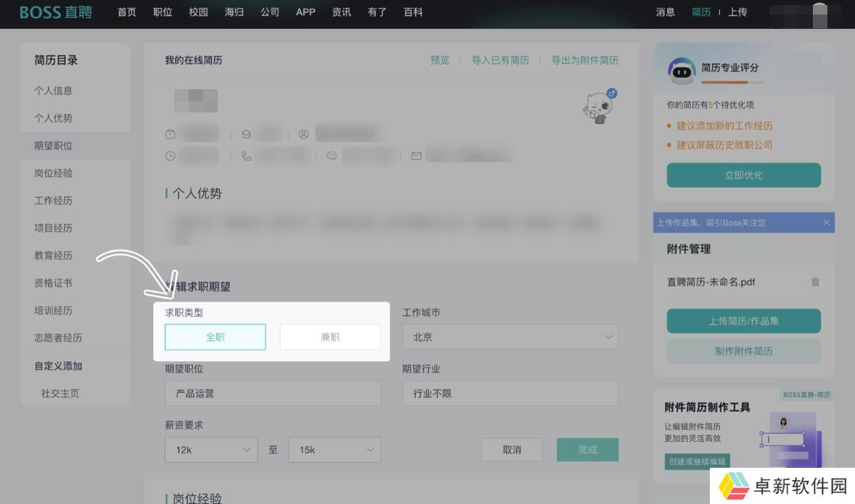Image resolution: width=855 pixels, height=504 pixels.
Task: Open the 简历 link in header
Action: pyautogui.click(x=701, y=12)
